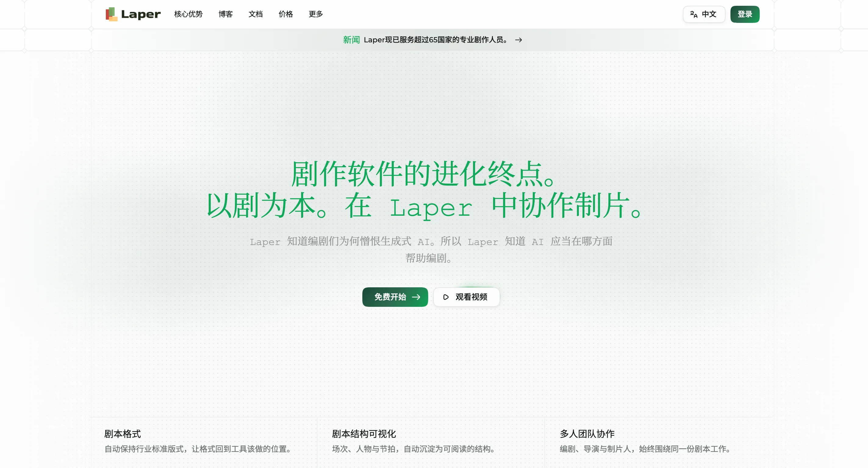Open the 价格 pricing page
The height and width of the screenshot is (468, 868).
coord(286,14)
